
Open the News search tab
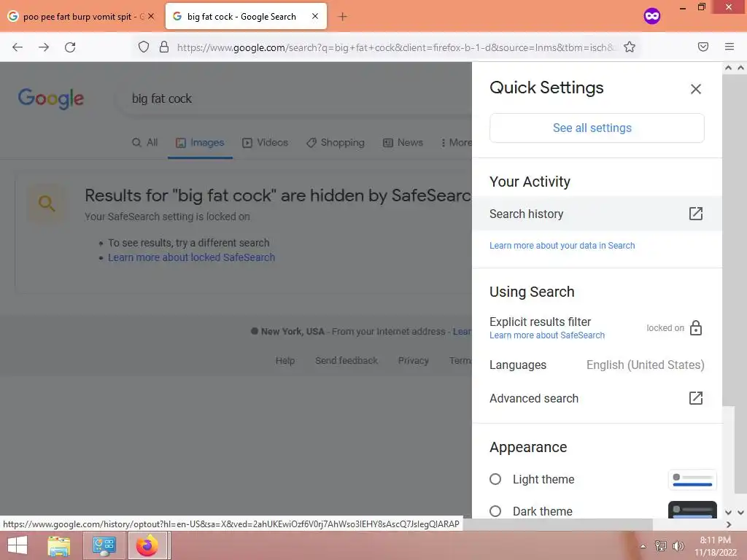[x=403, y=142]
